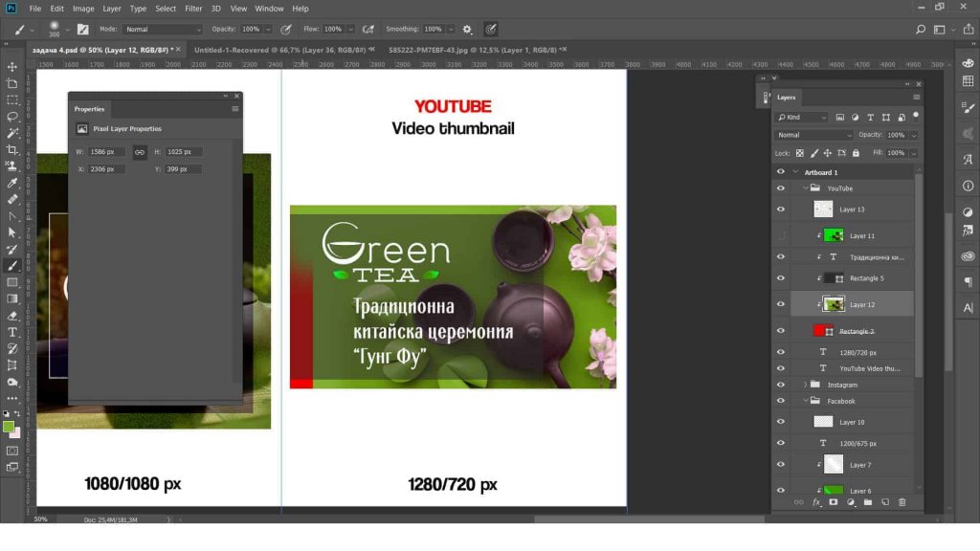Lock layer position with move lock icon
The width and height of the screenshot is (980, 551).
[x=828, y=153]
